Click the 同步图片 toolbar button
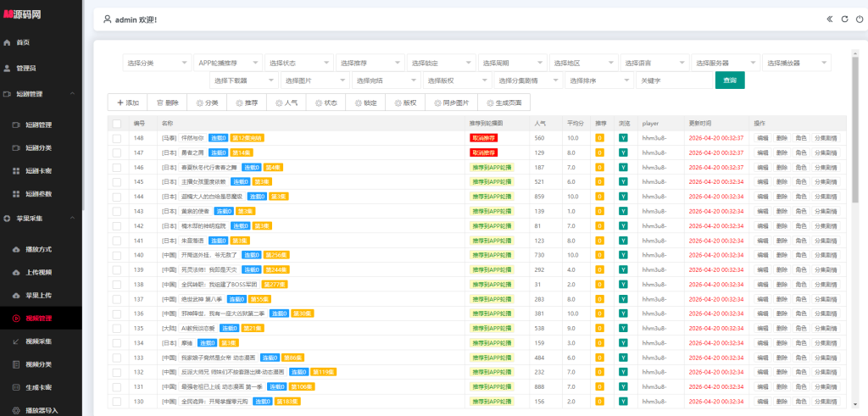Image resolution: width=868 pixels, height=416 pixels. 451,103
